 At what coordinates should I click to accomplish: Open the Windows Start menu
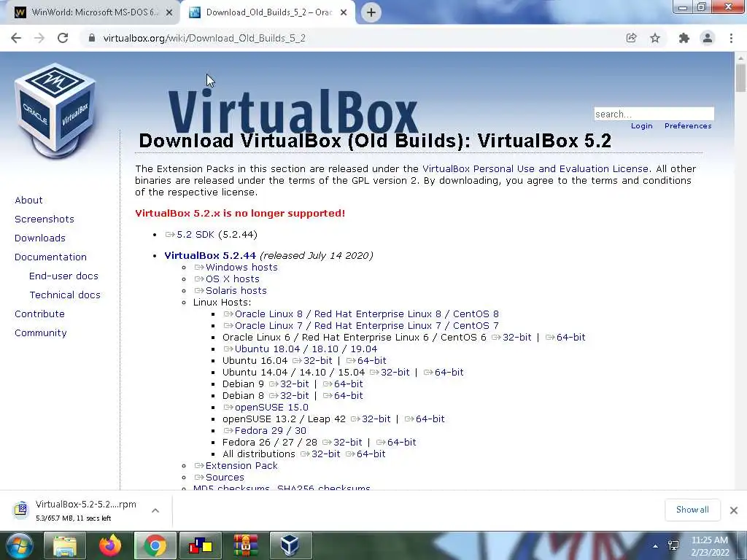pos(18,545)
